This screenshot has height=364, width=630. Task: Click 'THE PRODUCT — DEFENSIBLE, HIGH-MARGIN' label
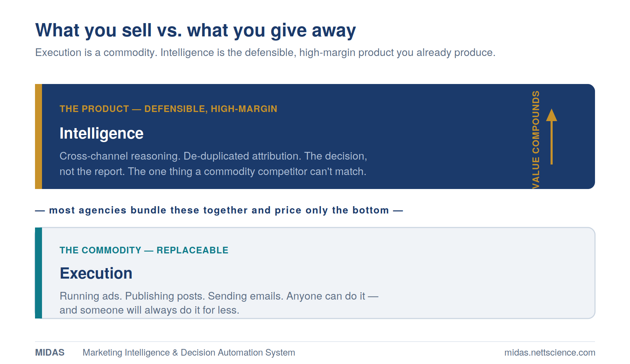168,109
